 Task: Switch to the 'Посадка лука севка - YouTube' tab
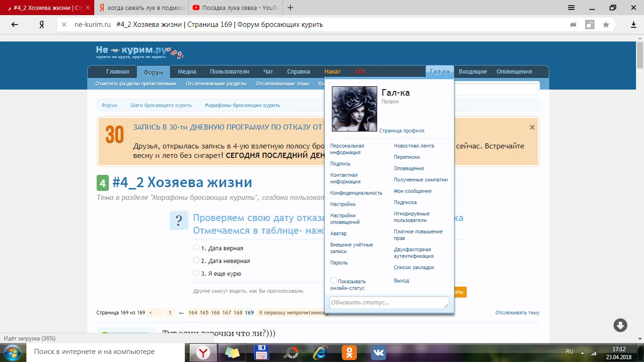[x=236, y=8]
